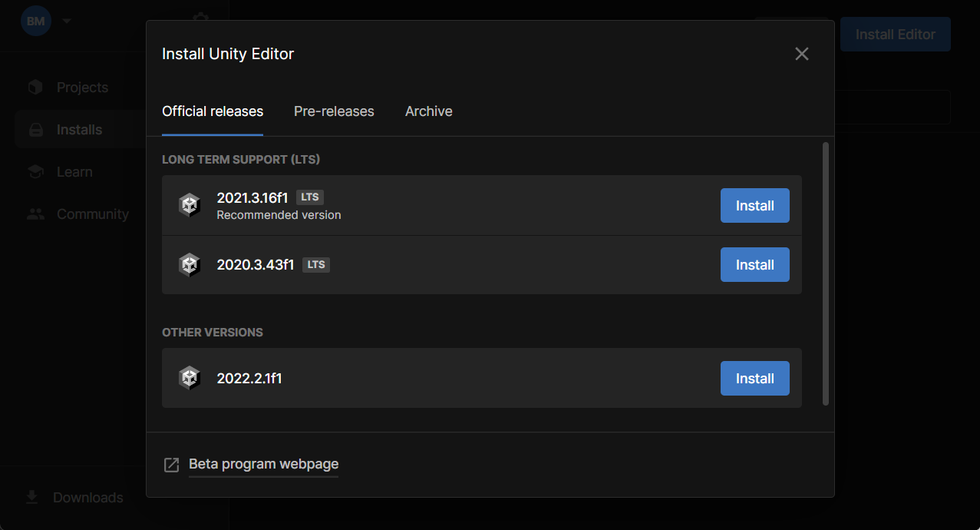Click the 2021.3.16f1 version text
The width and height of the screenshot is (980, 530).
pyautogui.click(x=252, y=198)
